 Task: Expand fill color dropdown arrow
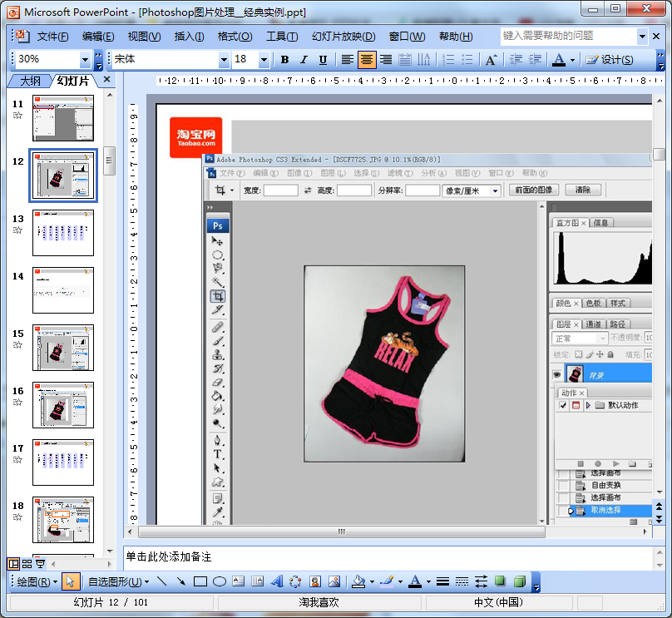tap(372, 581)
